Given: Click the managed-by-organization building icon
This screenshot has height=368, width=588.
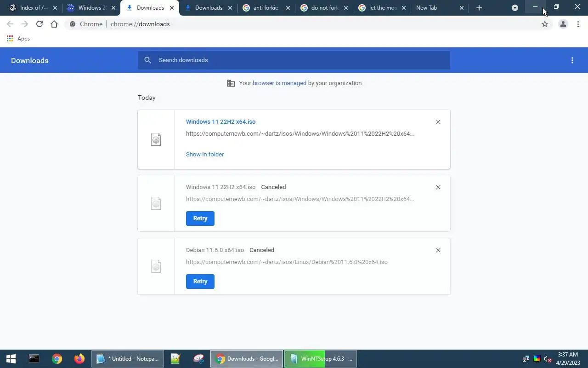Looking at the screenshot, I should [231, 83].
